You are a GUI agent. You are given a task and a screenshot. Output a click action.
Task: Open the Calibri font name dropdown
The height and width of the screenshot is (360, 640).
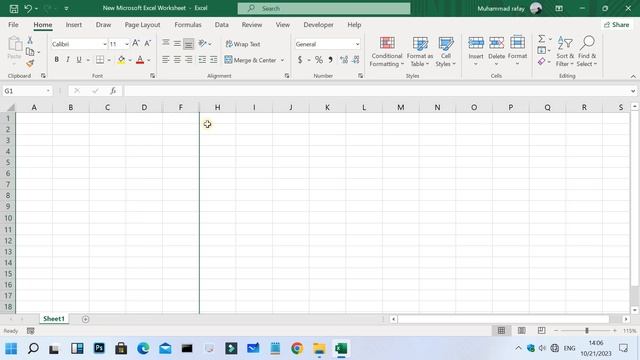pyautogui.click(x=105, y=44)
